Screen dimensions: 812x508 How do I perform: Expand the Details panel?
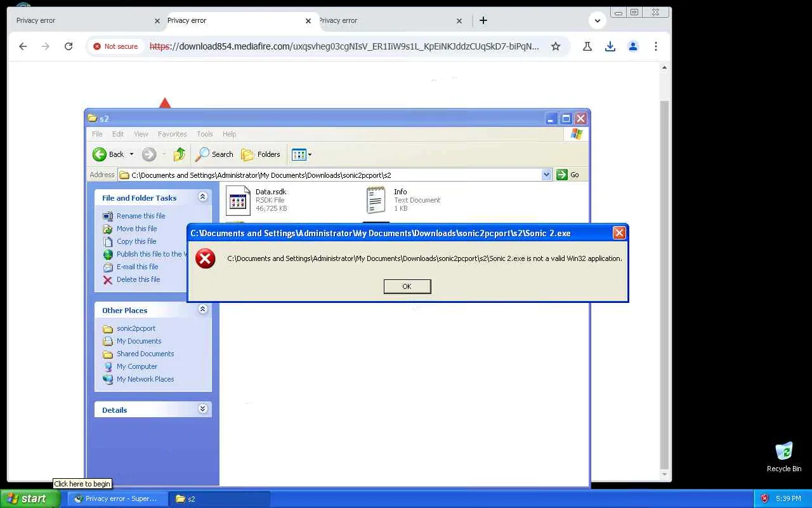pyautogui.click(x=203, y=409)
